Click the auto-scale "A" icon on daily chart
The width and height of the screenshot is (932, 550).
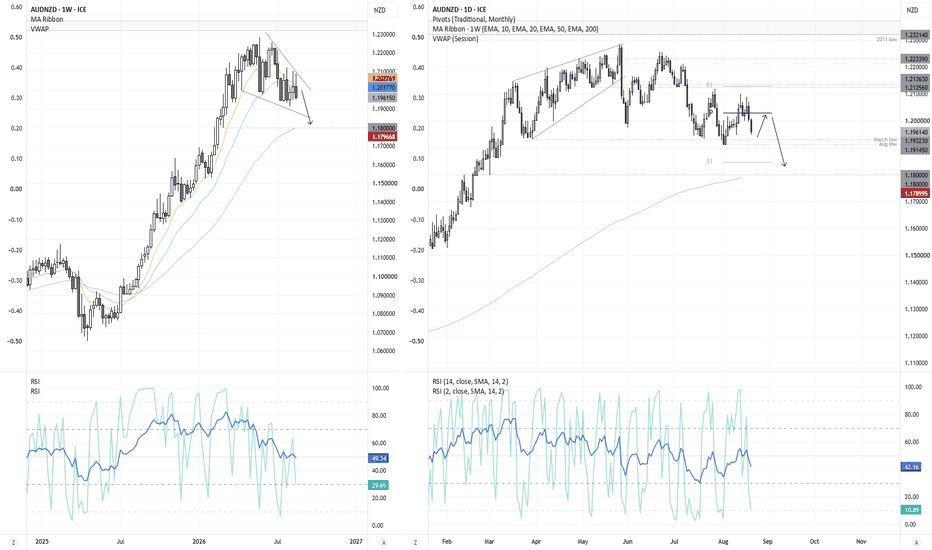tap(917, 542)
